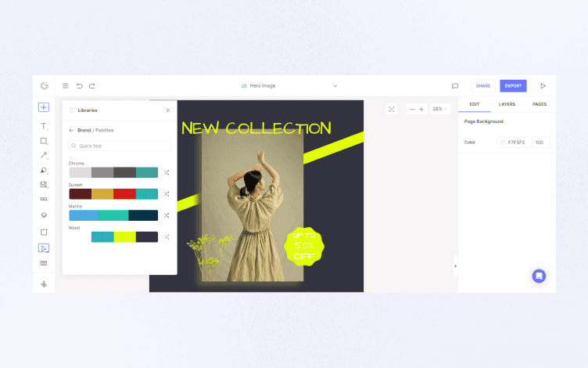The image size is (588, 368).
Task: Select the UP TO 50% OFF badge
Action: click(x=304, y=247)
